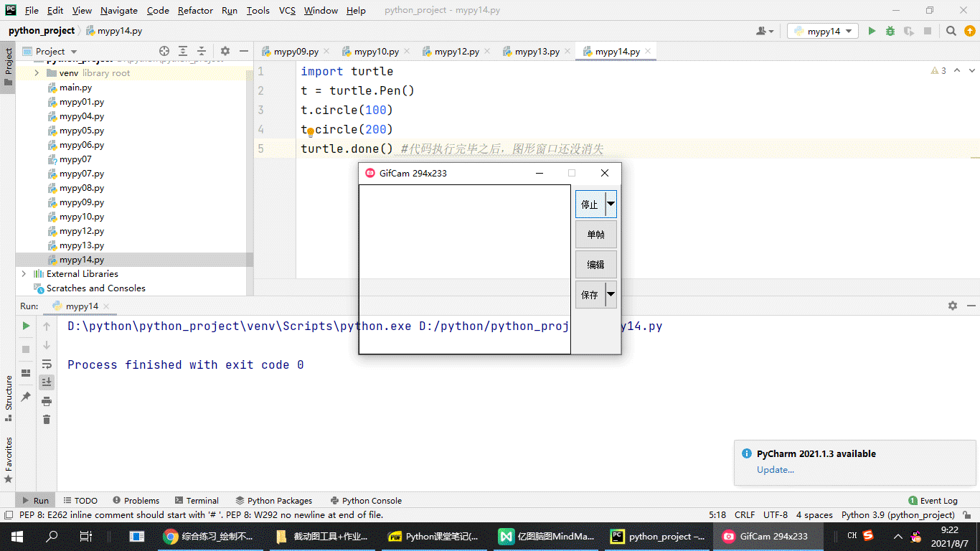Screen dimensions: 980x551
Task: Click the 保存 button in GifCam
Action: [590, 294]
